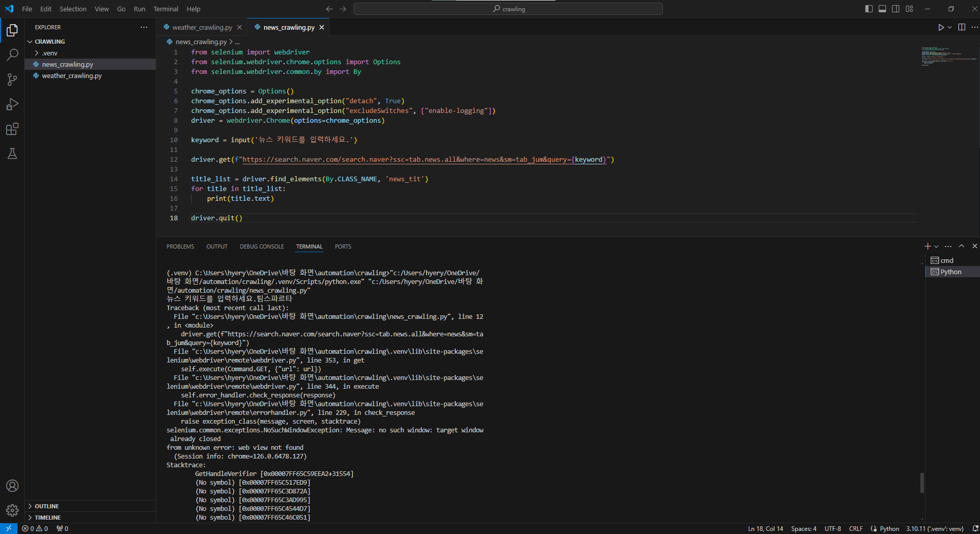Toggle the bottom panel layout
The width and height of the screenshot is (980, 534).
pos(882,9)
